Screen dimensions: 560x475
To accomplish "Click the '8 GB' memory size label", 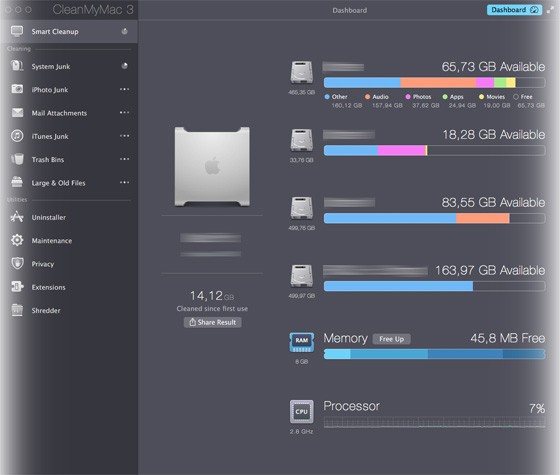I will click(x=301, y=362).
